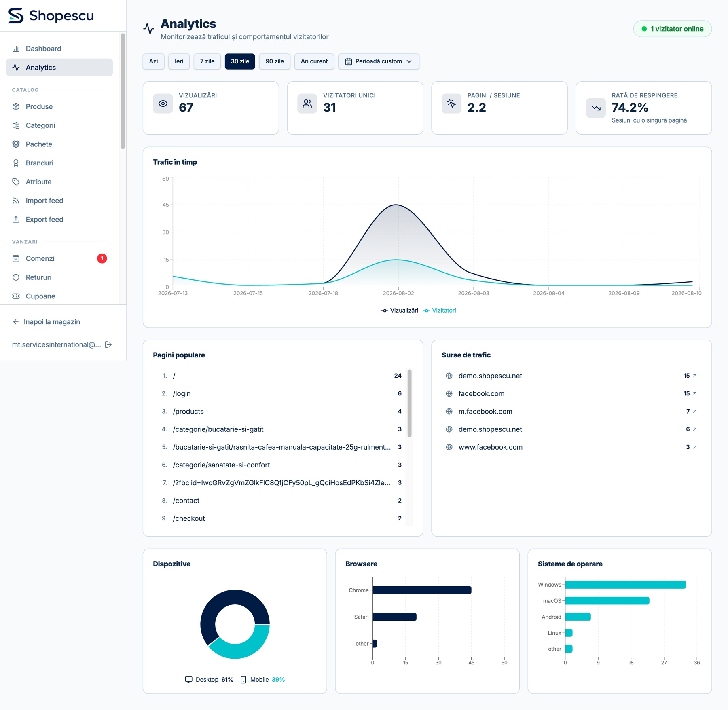Select the 30 zile period tab
Screen dimensions: 728x710
tap(240, 61)
